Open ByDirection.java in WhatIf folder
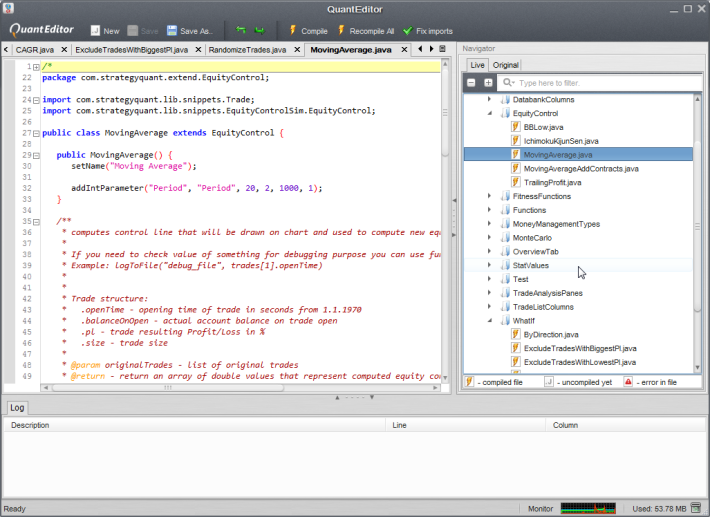710x517 pixels. (551, 335)
